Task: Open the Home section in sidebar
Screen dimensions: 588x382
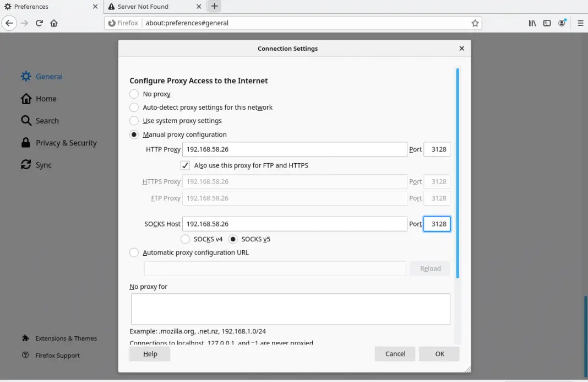Action: pyautogui.click(x=26, y=98)
